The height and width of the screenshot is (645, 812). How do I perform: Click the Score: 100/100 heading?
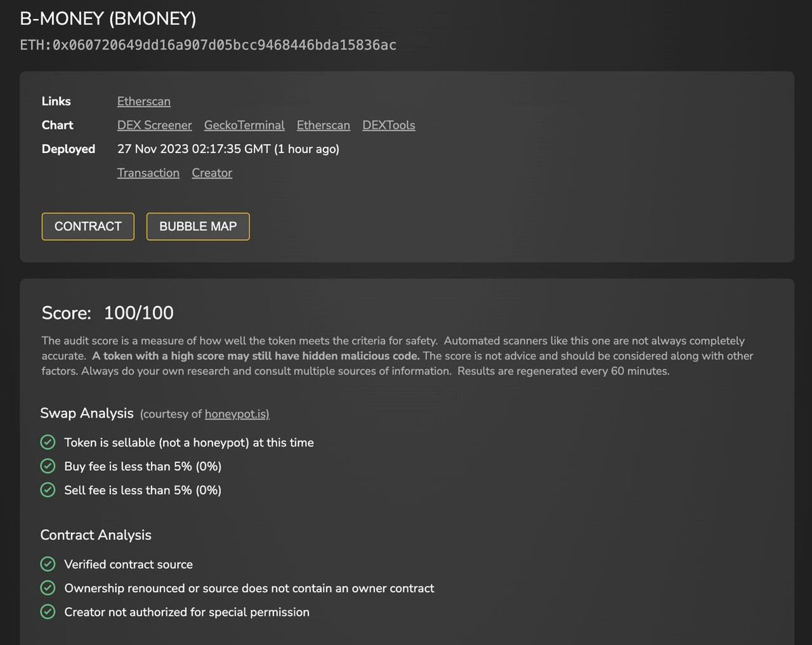coord(108,313)
